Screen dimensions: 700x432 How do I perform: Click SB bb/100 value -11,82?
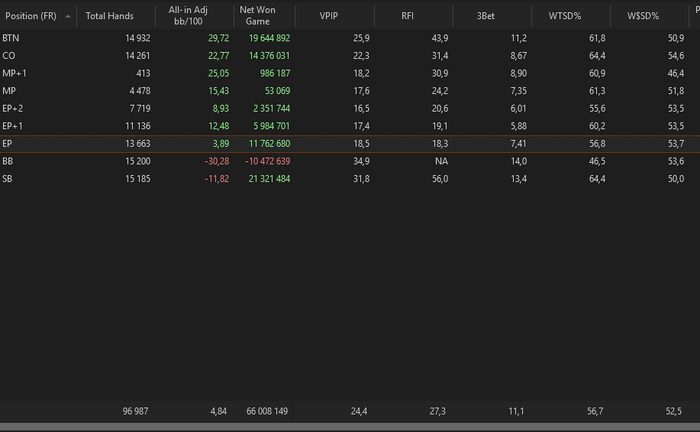217,179
